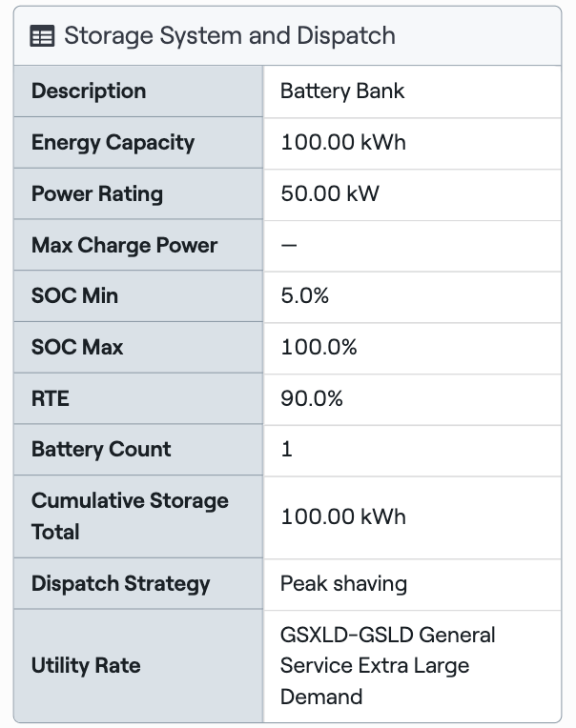
Task: Click the table icon beside Storage System title
Action: [42, 36]
